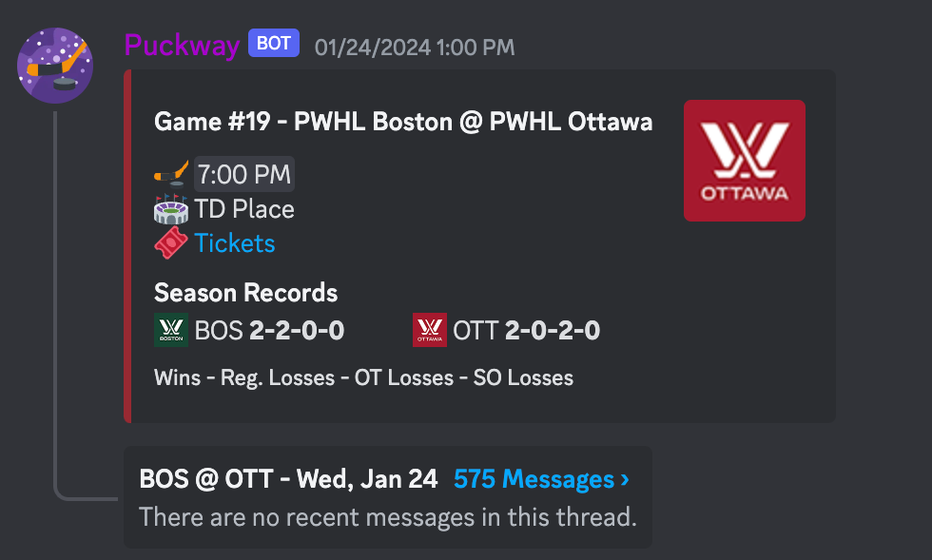Open the BOS @ OTT thread title

pyautogui.click(x=288, y=479)
